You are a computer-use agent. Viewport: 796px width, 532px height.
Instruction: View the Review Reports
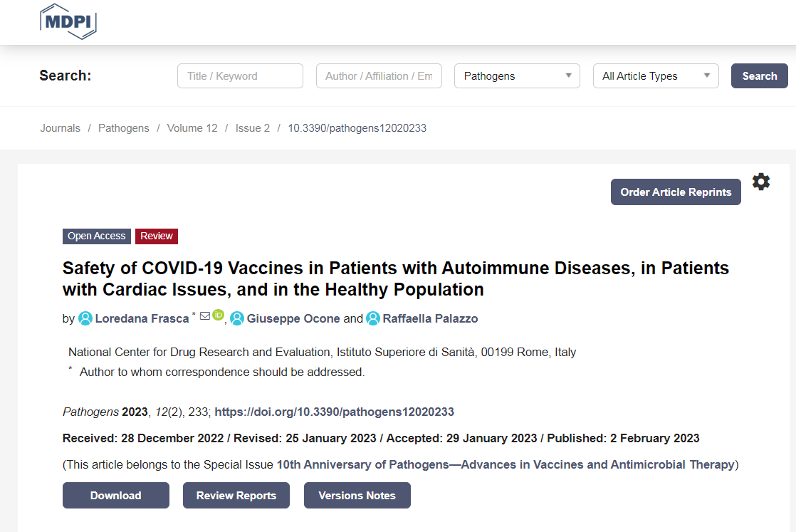pos(236,496)
